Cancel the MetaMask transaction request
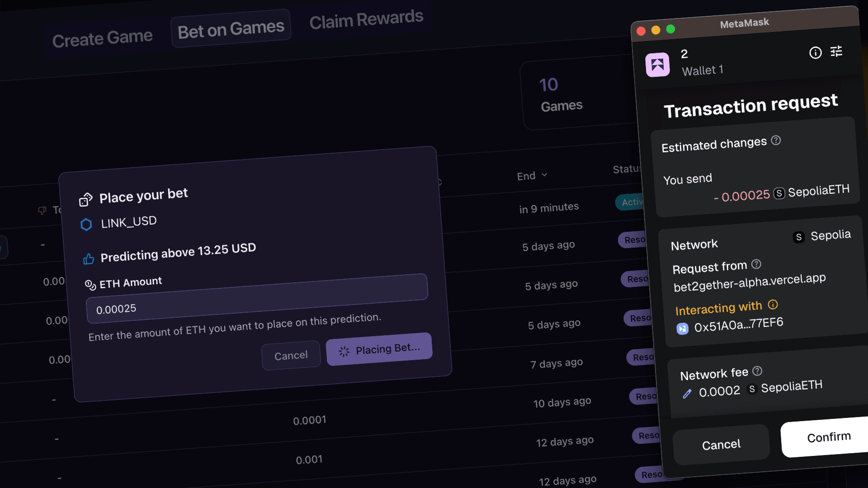The image size is (868, 488). (x=721, y=445)
